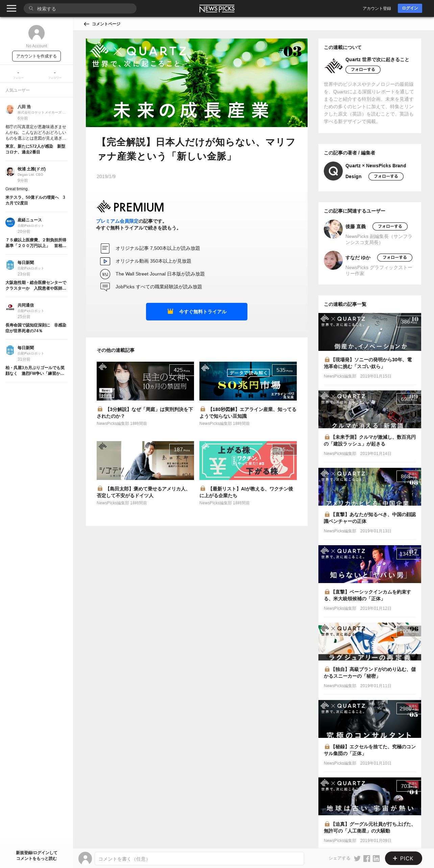Open すなだ ゆか's avatar
Viewport: 434px width, 868px height.
(333, 260)
